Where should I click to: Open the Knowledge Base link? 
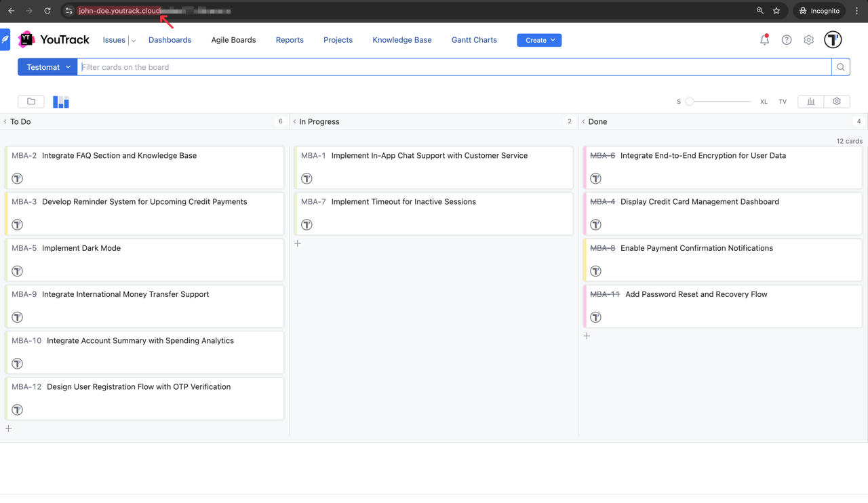401,40
